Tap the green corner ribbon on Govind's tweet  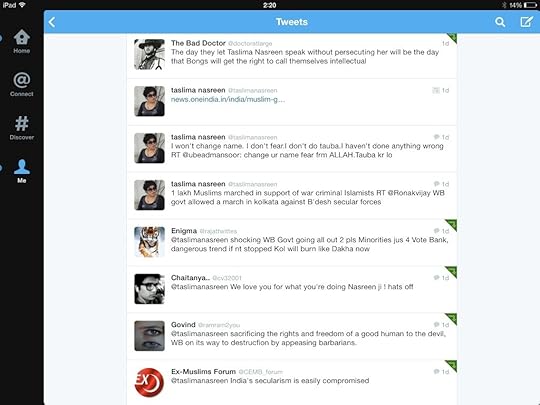(x=451, y=319)
